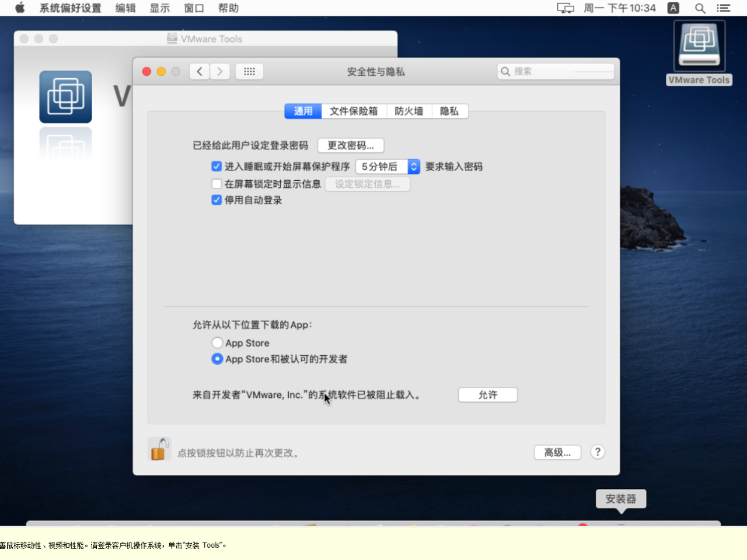Image resolution: width=747 pixels, height=560 pixels.
Task: Click the 更改密码 button
Action: coord(350,145)
